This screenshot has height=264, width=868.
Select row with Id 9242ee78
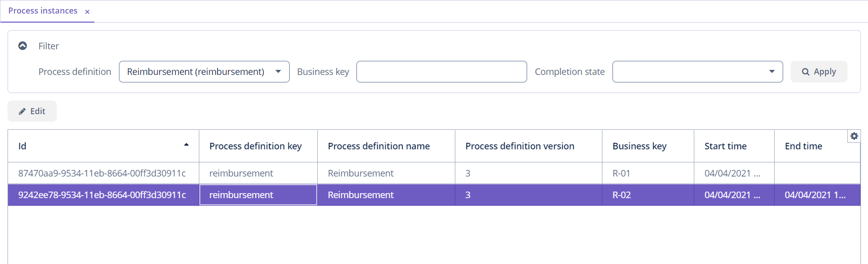(434, 195)
